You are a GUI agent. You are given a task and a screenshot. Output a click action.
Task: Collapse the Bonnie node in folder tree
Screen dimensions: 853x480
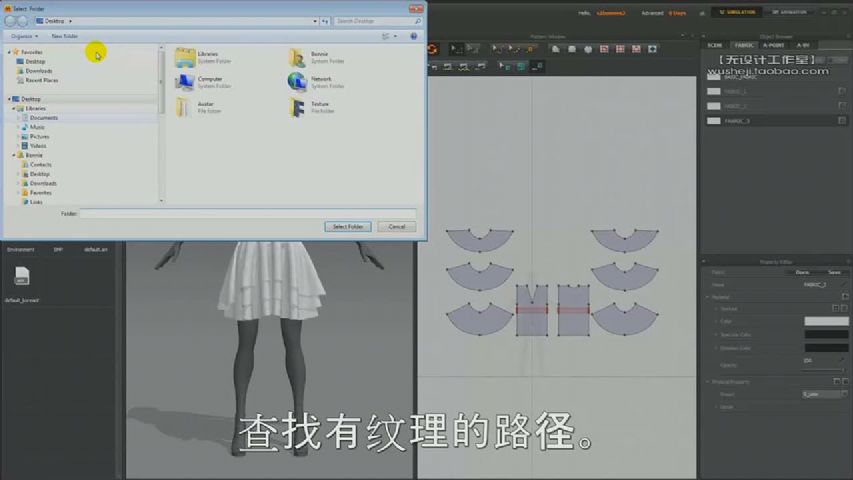pyautogui.click(x=14, y=155)
